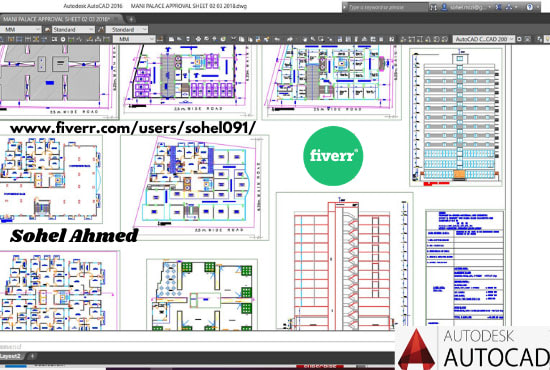Click the Open file icon
The image size is (550, 370).
point(179,39)
